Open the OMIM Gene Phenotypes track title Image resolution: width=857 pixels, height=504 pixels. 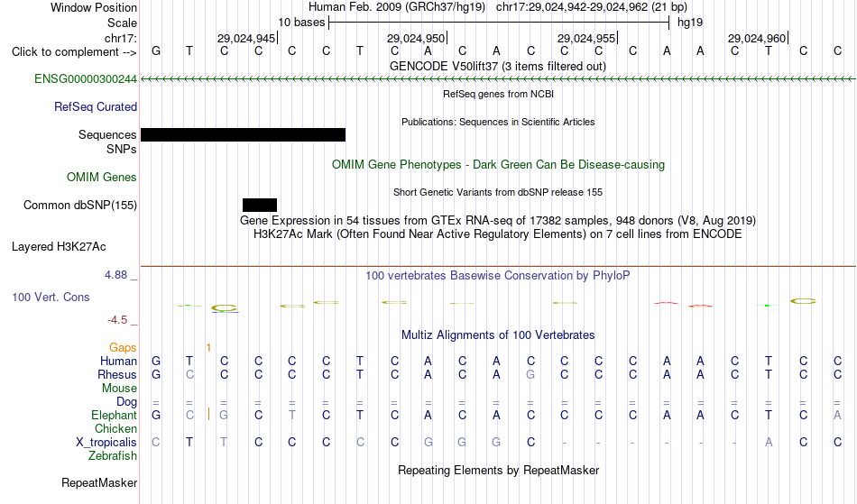tap(499, 164)
